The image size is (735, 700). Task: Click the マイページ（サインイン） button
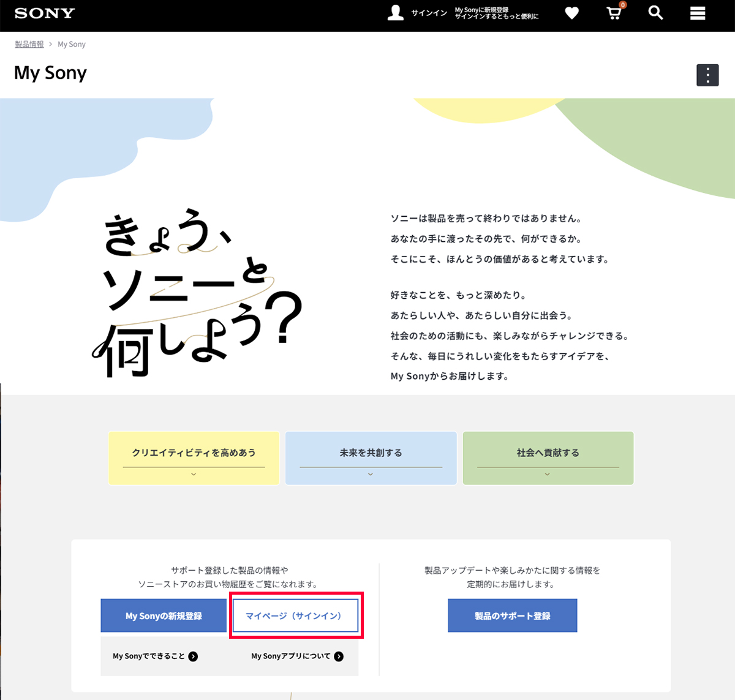pyautogui.click(x=295, y=615)
